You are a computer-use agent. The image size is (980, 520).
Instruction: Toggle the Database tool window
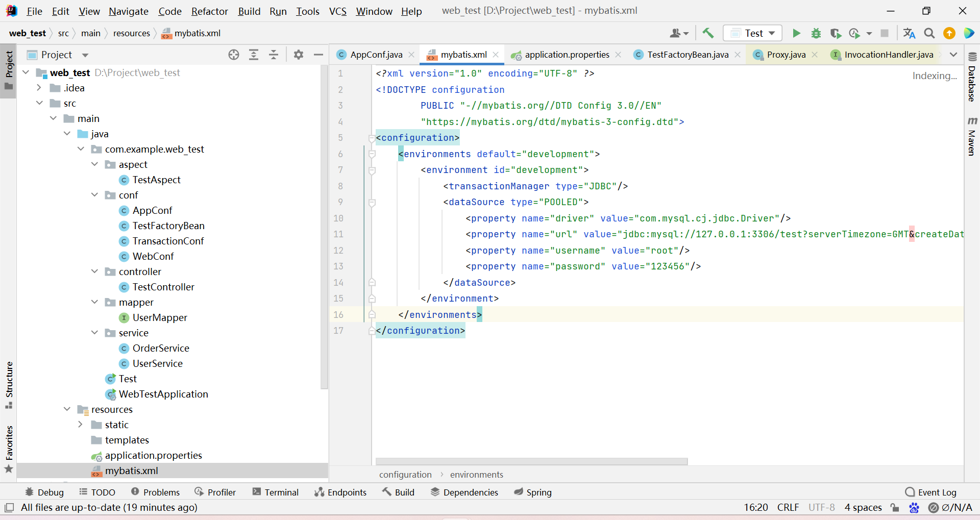pyautogui.click(x=972, y=78)
